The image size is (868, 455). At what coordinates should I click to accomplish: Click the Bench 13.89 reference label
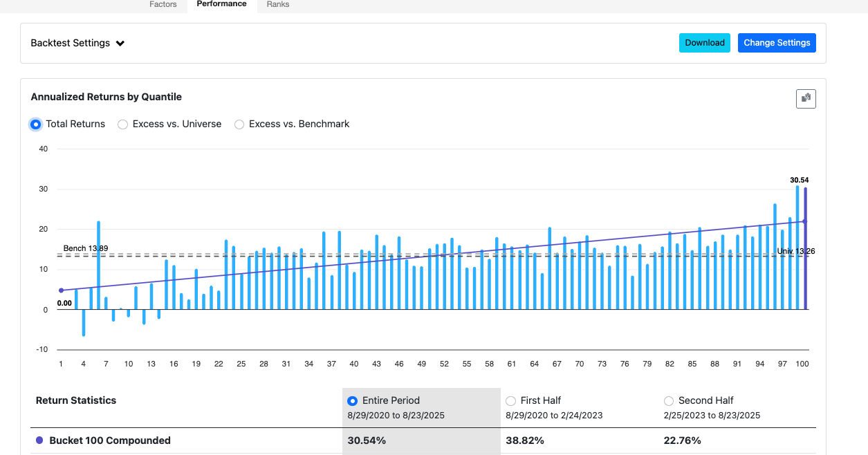(x=86, y=248)
